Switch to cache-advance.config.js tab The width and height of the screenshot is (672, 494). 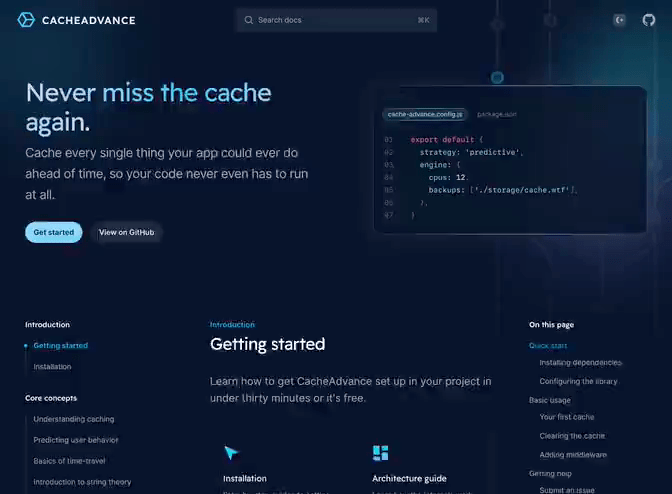[x=425, y=114]
